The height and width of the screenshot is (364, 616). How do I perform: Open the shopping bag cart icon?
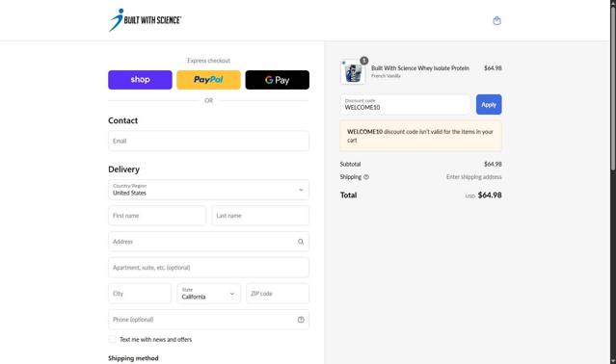497,20
